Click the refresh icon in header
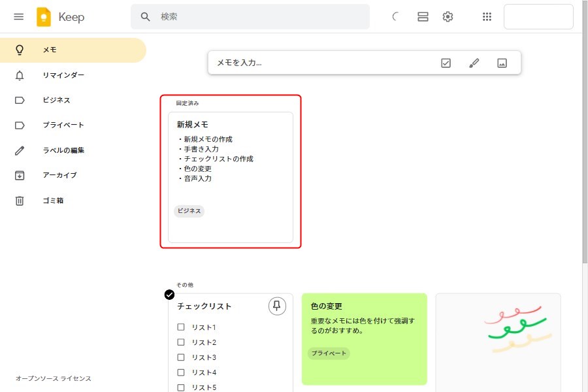The image size is (588, 392). coord(396,17)
